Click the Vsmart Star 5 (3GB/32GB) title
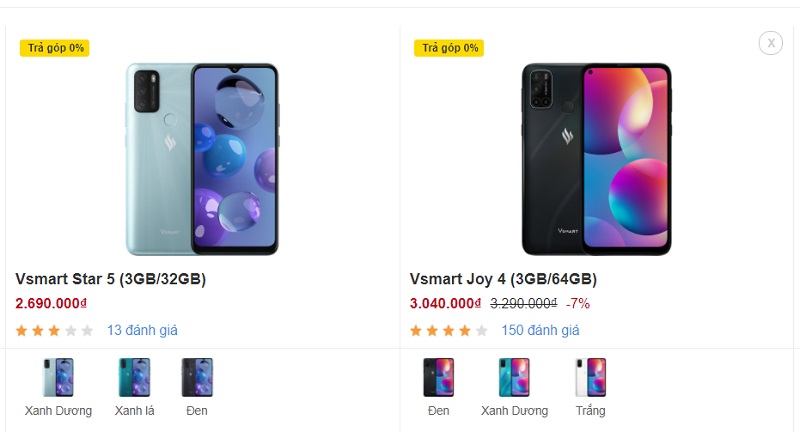This screenshot has width=800, height=432. point(111,279)
